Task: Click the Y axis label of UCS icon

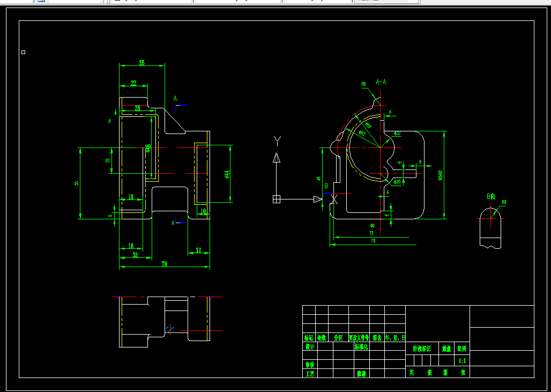Action: 277,142
